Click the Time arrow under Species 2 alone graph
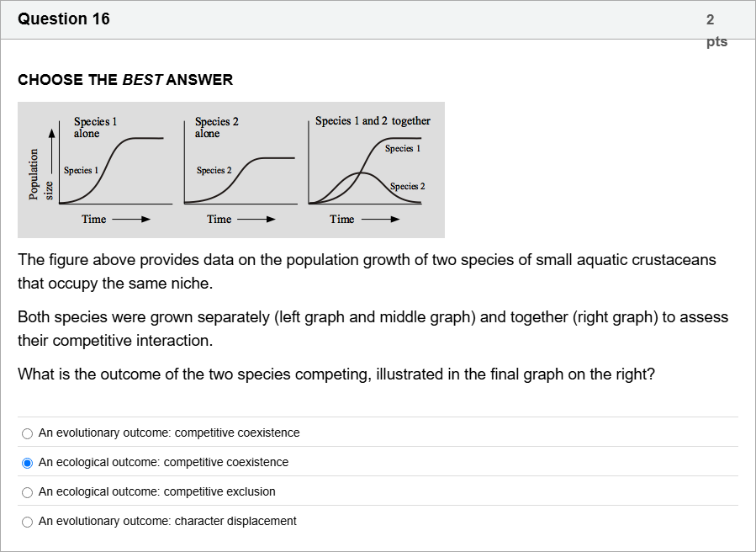 pyautogui.click(x=256, y=220)
